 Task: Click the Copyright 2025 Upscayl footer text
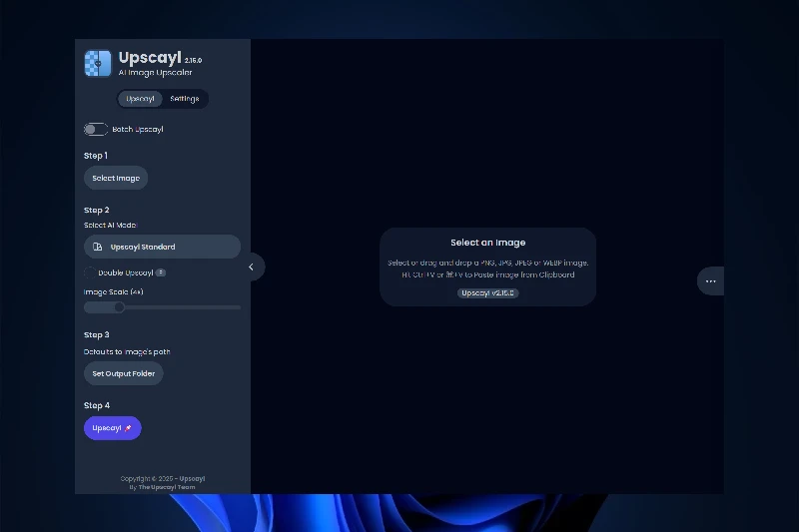click(x=163, y=478)
